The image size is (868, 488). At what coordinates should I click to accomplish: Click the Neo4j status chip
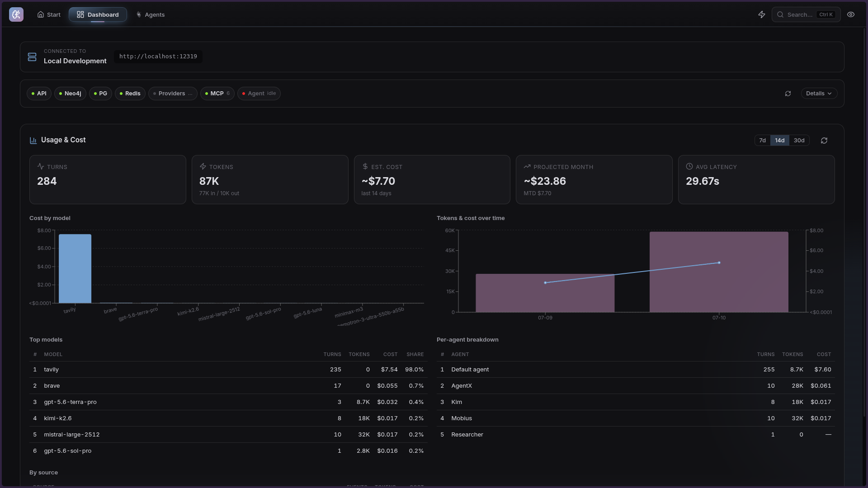[70, 94]
